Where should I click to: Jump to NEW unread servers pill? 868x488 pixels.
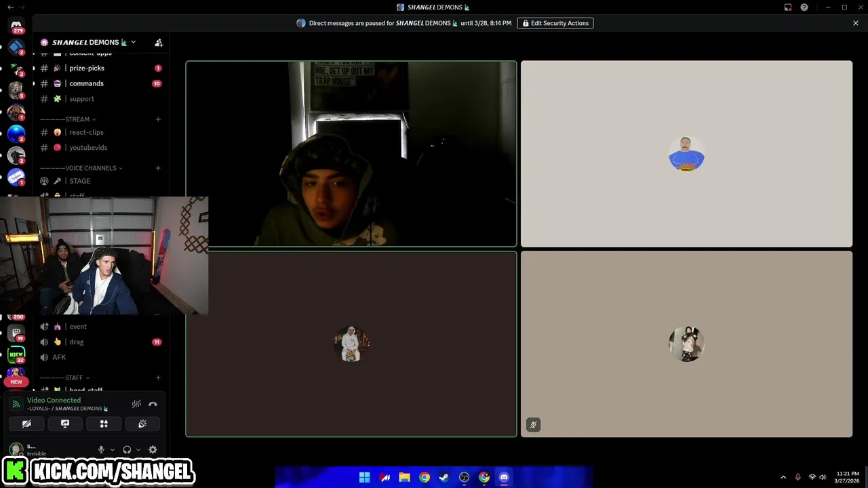point(16,382)
